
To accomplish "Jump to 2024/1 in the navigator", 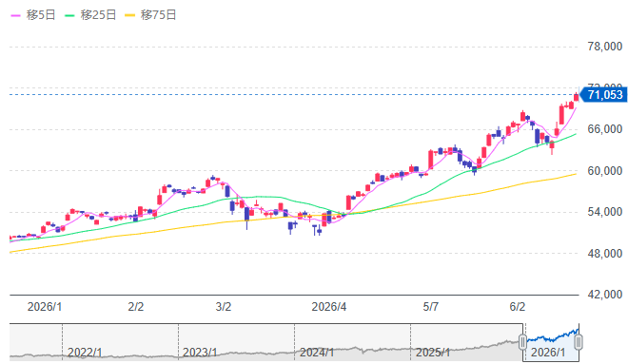I will pyautogui.click(x=317, y=353).
